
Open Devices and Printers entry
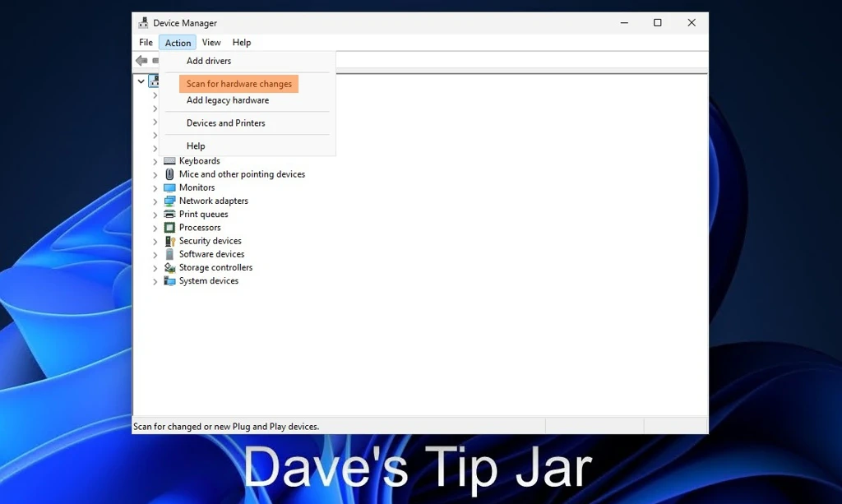click(x=225, y=123)
